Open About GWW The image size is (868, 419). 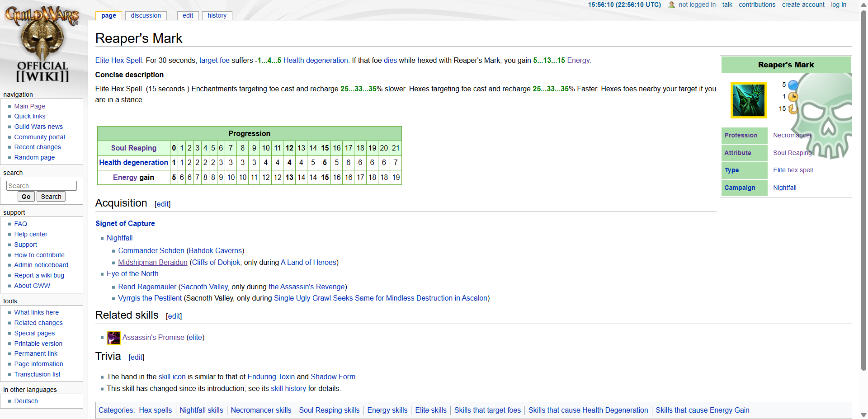coord(32,286)
